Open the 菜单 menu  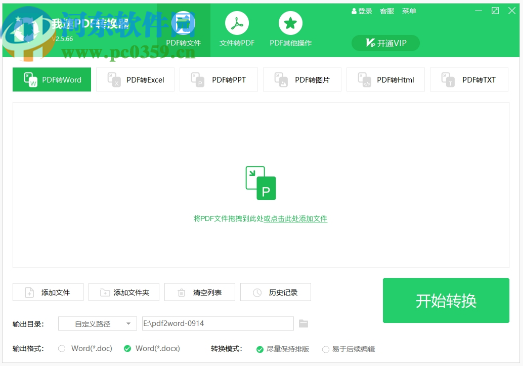(409, 11)
